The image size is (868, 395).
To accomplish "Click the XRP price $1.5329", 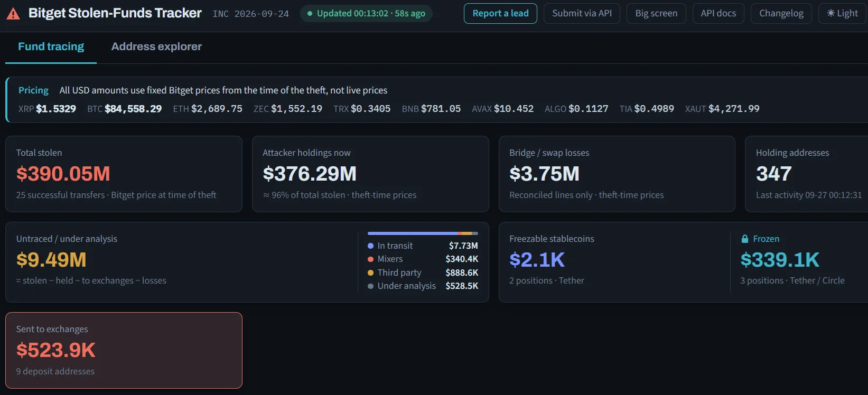I will (56, 109).
